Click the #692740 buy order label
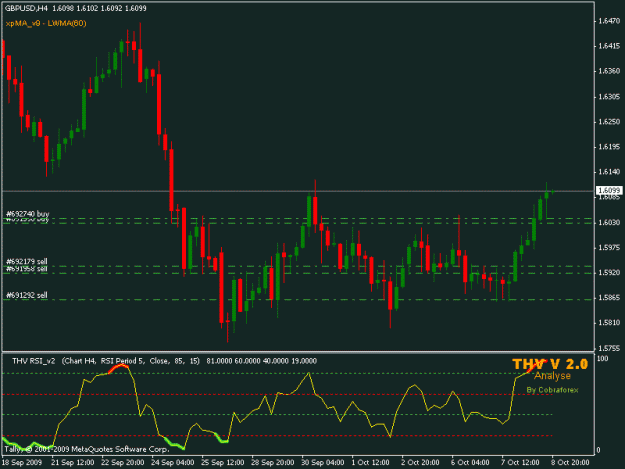The image size is (625, 469). (x=28, y=214)
